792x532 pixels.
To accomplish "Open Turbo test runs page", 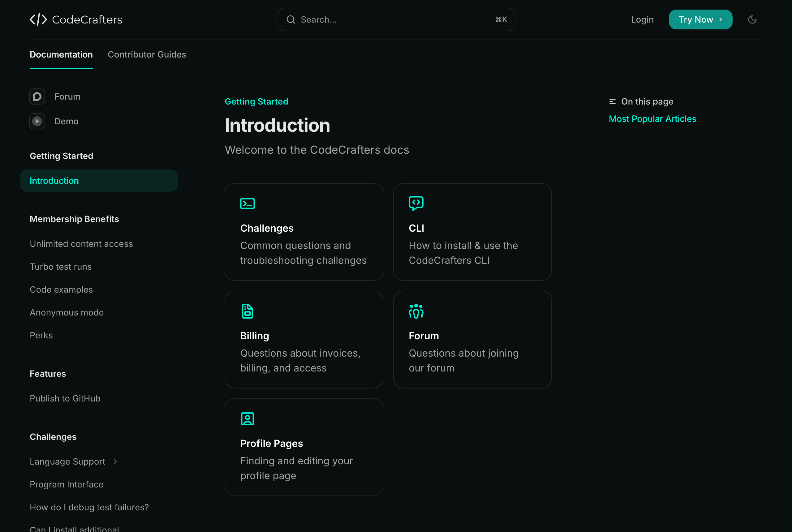I will [61, 267].
